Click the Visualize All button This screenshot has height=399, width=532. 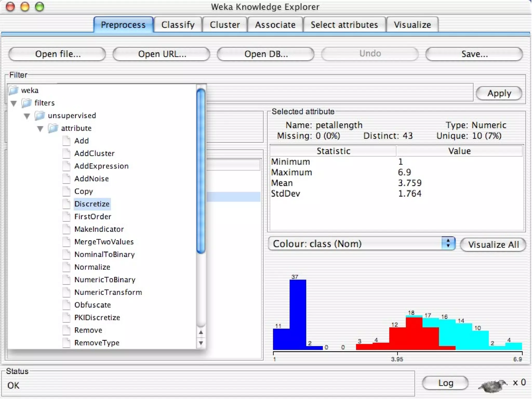[x=493, y=245]
